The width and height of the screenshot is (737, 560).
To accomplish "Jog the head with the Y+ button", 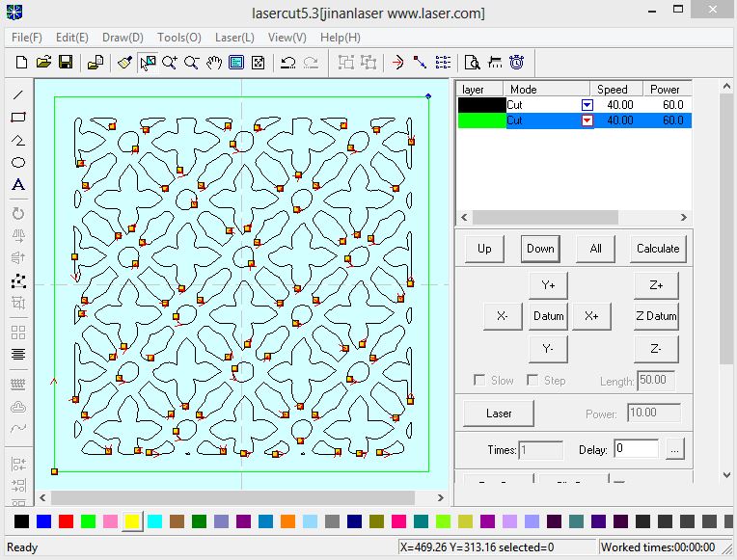I will 548,284.
